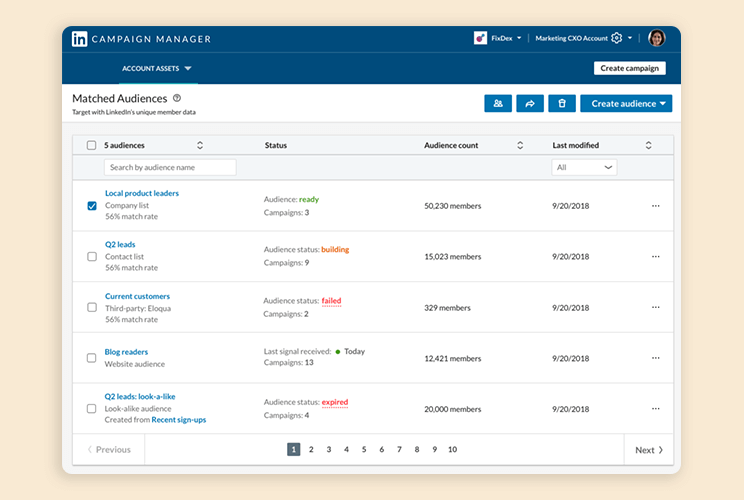744x500 pixels.
Task: Go to page 3
Action: [x=329, y=449]
